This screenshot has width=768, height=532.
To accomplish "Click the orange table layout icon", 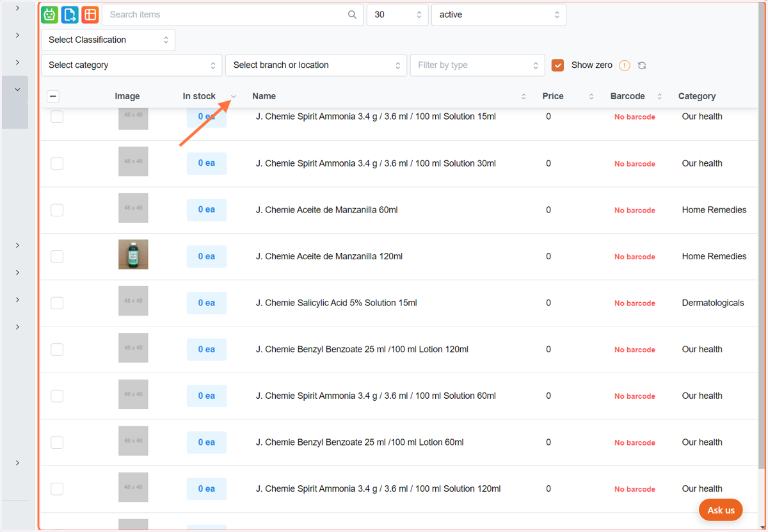I will [x=90, y=15].
